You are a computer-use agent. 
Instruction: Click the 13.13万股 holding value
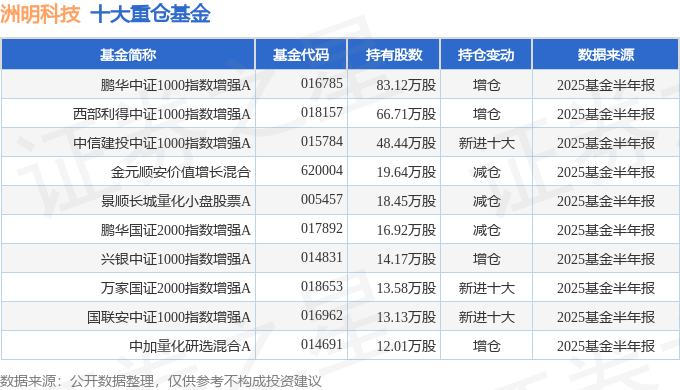[406, 318]
